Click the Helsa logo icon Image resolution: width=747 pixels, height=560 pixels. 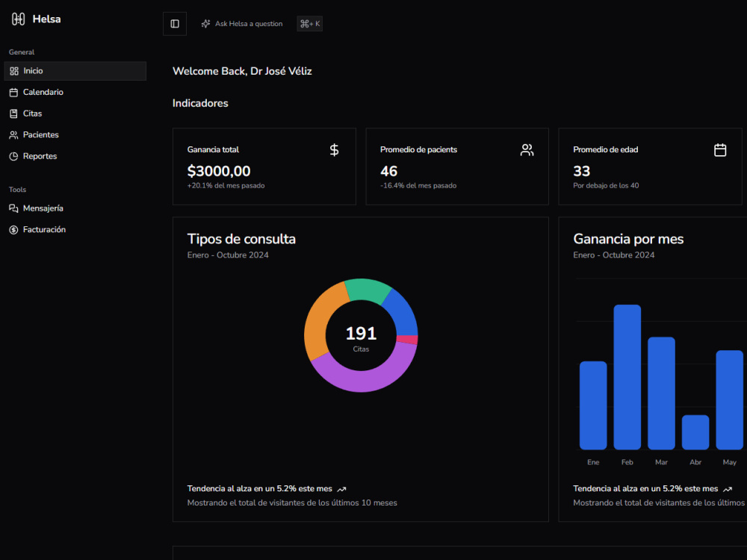18,19
